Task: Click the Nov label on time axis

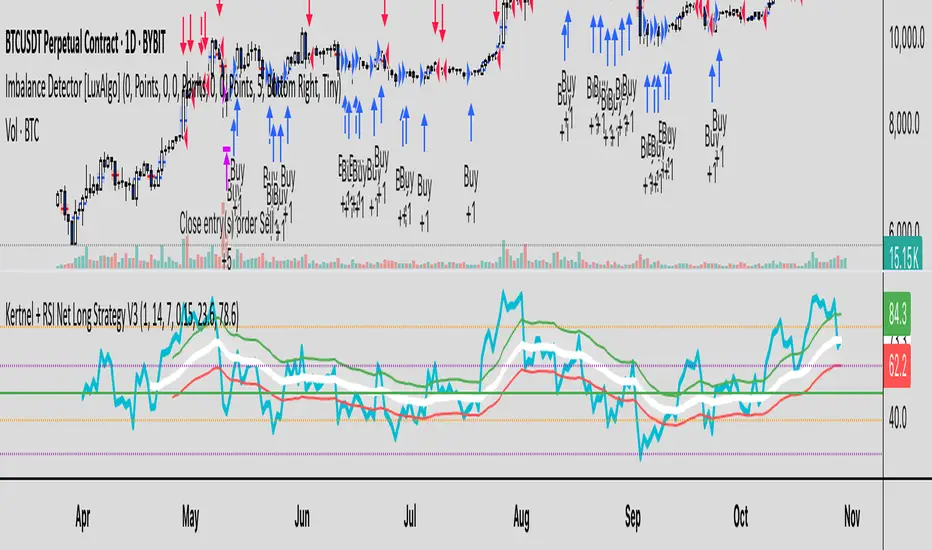Action: click(x=852, y=517)
